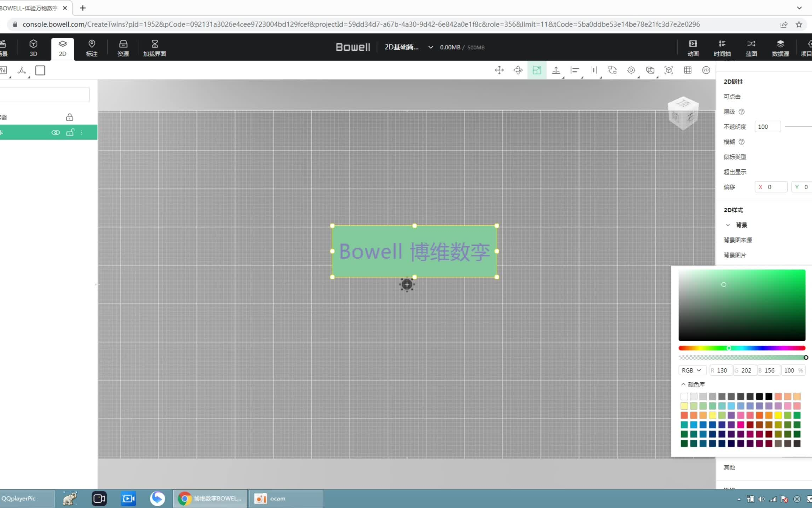
Task: Click the alpha percentage field showing 100
Action: 793,370
